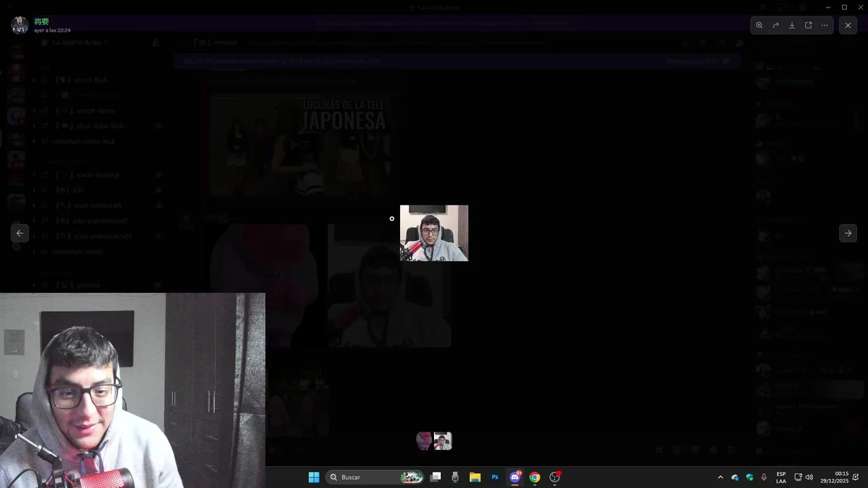This screenshot has height=488, width=868.
Task: Open File Explorer from the taskbar
Action: (475, 477)
